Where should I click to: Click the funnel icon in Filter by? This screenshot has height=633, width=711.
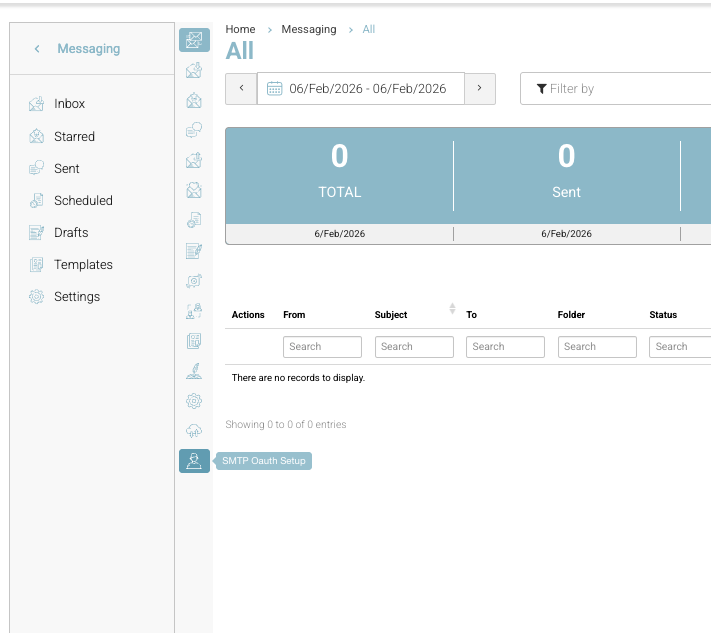(x=541, y=89)
